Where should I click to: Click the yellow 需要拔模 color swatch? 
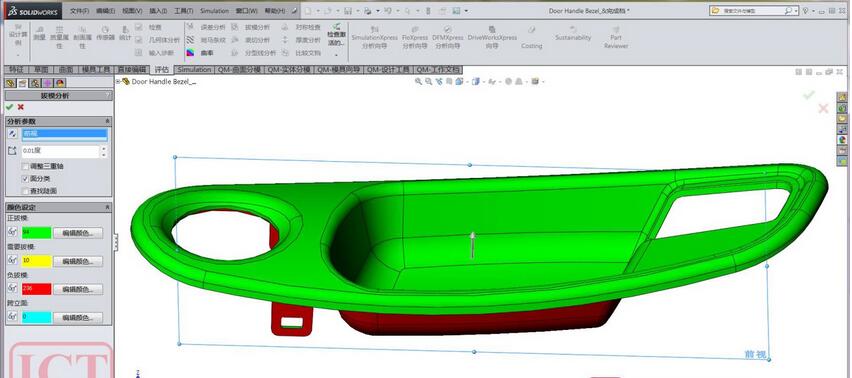click(x=36, y=261)
